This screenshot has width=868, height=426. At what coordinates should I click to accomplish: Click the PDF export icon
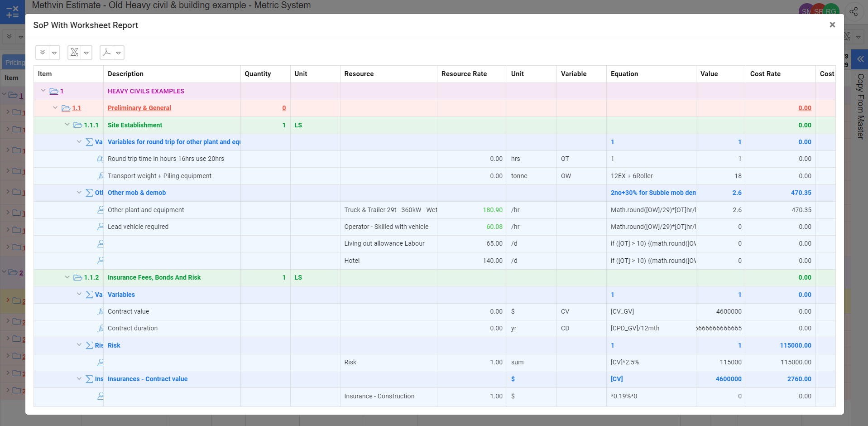coord(107,53)
